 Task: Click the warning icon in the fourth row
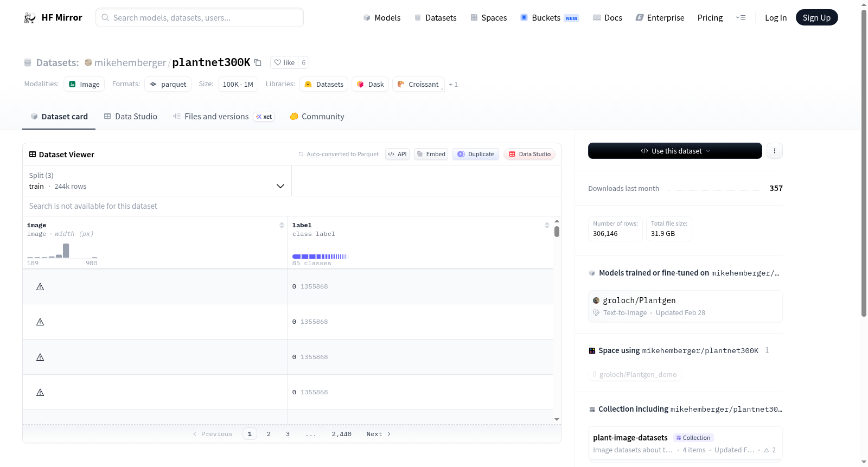(x=40, y=392)
